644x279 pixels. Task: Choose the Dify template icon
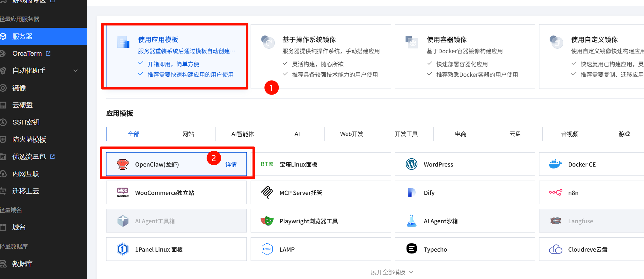point(411,193)
